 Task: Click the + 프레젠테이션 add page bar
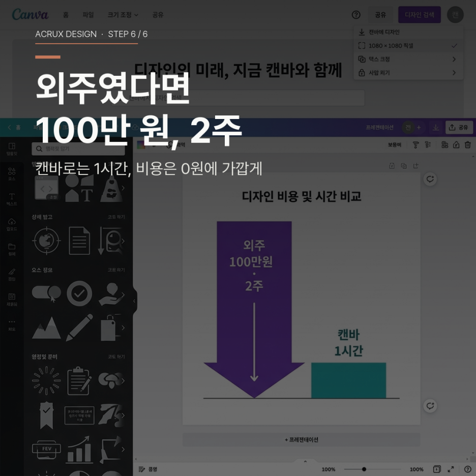pos(301,439)
